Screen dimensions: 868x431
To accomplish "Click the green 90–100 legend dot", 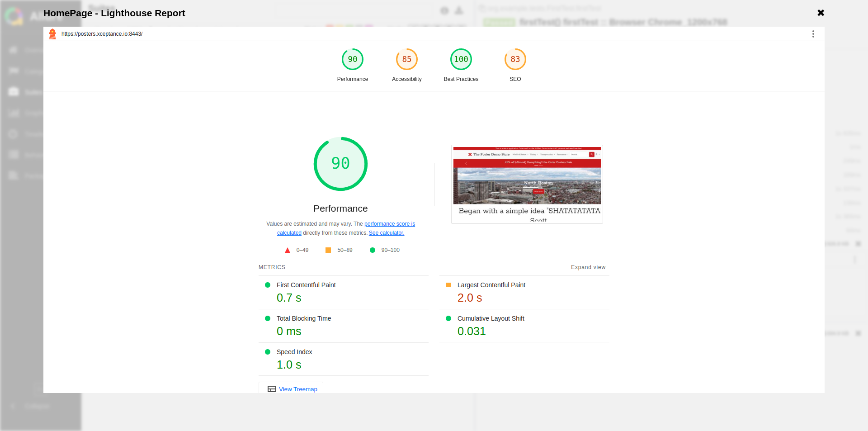I will pyautogui.click(x=373, y=250).
